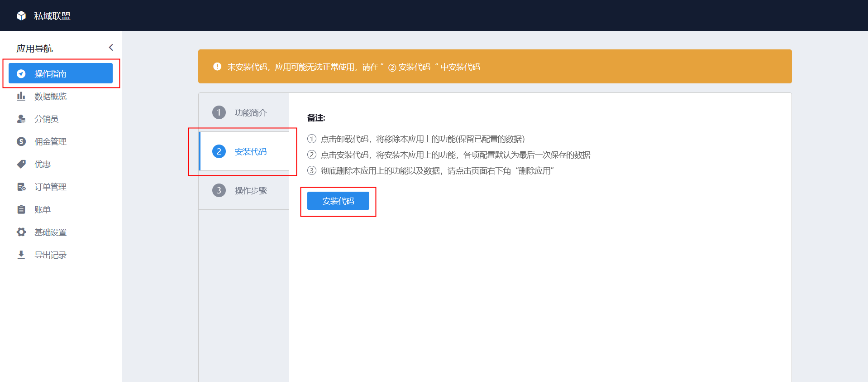Click the step 2 blue number circle
868x382 pixels.
[x=219, y=151]
